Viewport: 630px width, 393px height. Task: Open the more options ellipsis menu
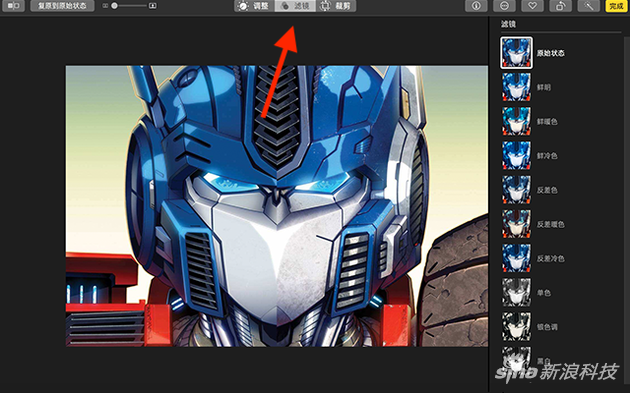(x=504, y=6)
